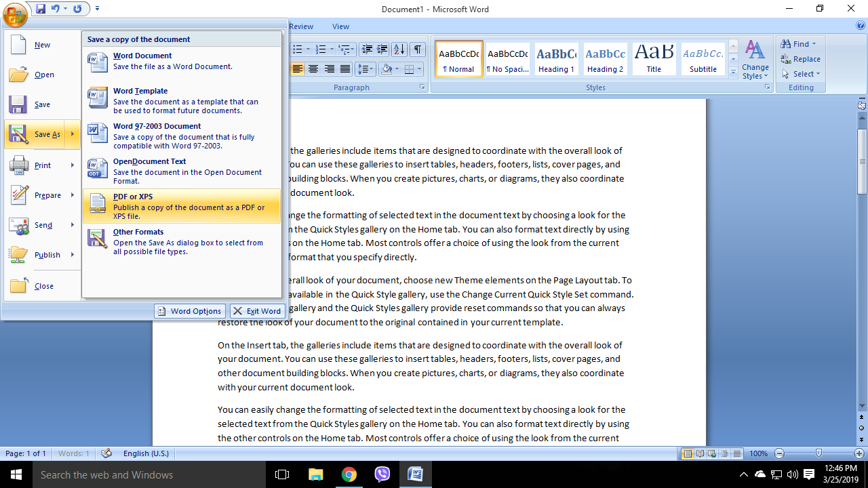The image size is (868, 488).
Task: Click Save icon in Quick Access Toolbar
Action: coord(41,9)
